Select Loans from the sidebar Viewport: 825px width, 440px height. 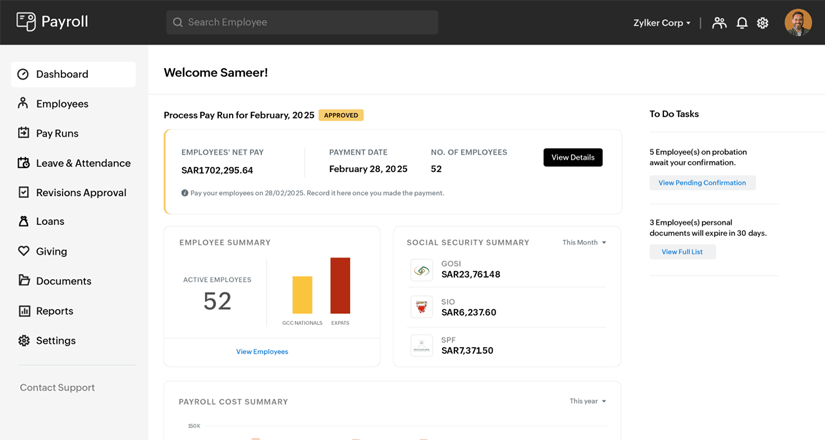pyautogui.click(x=50, y=222)
